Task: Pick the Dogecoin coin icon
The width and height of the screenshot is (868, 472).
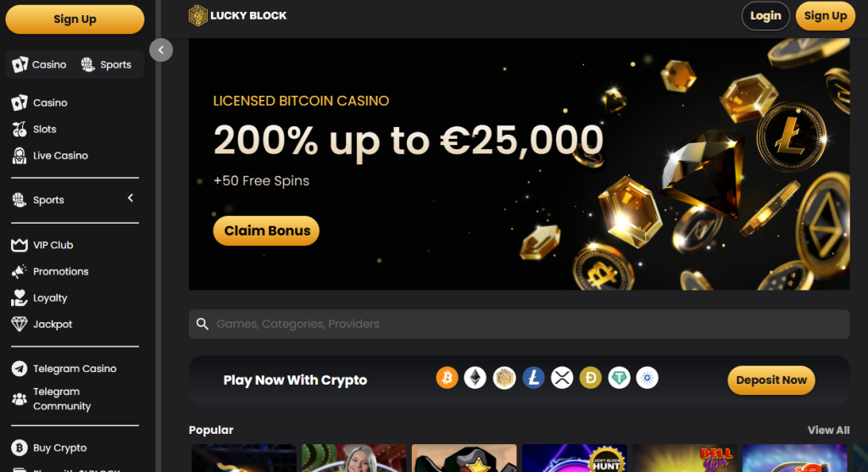Action: (590, 379)
